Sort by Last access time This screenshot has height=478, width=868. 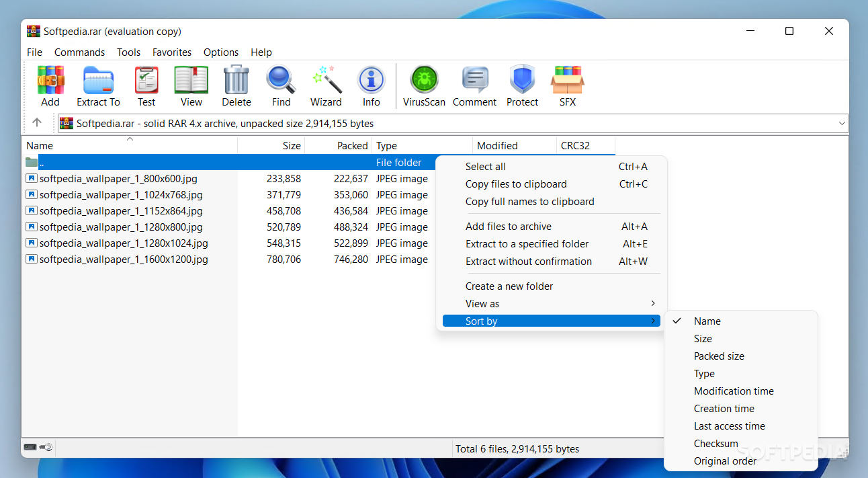pos(741,426)
